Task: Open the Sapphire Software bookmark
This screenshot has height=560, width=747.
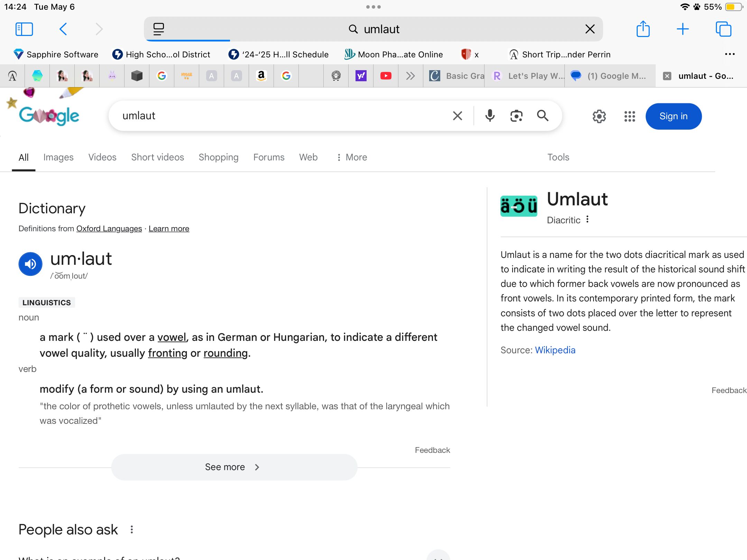Action: (56, 54)
